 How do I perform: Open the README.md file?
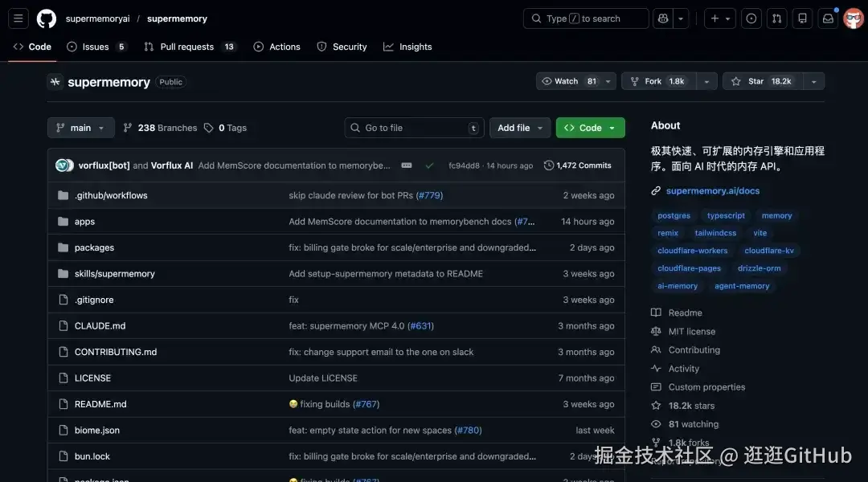coord(100,404)
